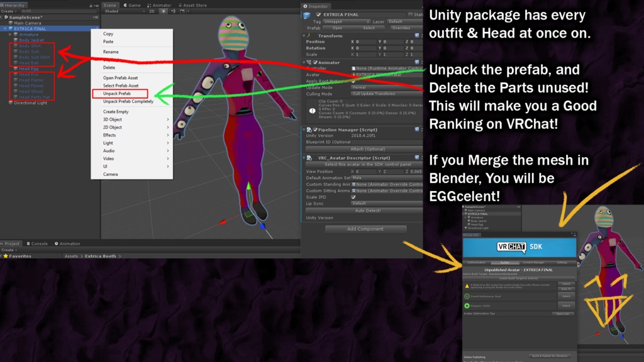Choose Rename in context menu
644x362 pixels.
131,52
